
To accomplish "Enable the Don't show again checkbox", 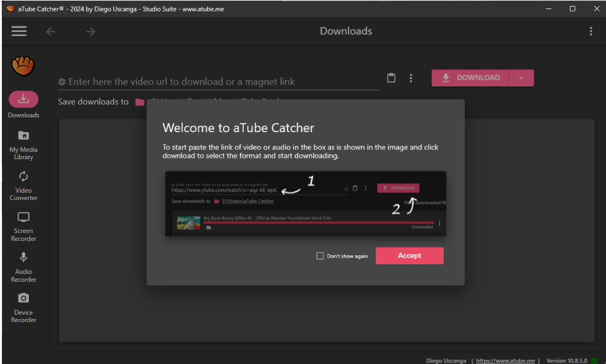I will [x=320, y=255].
